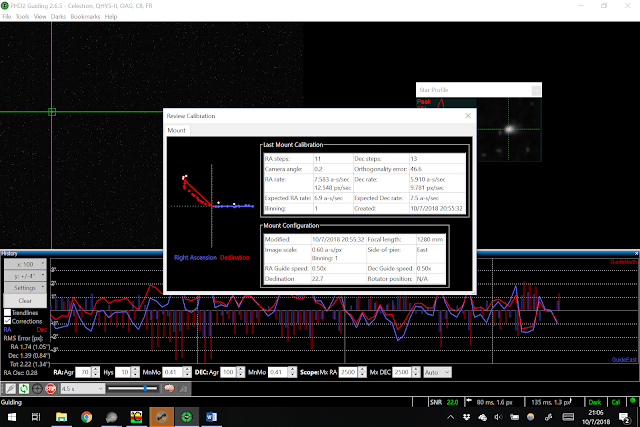Click the guide crosshair toolbar icon

[x=37, y=389]
